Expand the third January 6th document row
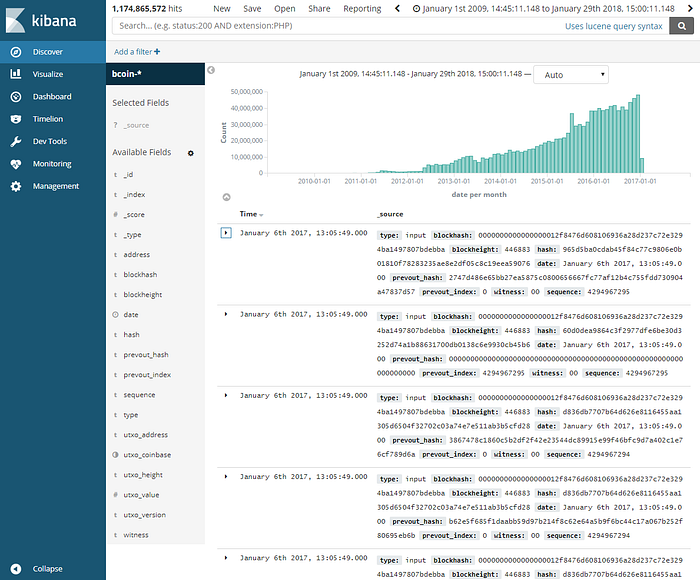Viewport: 700px width, 580px height. (226, 395)
